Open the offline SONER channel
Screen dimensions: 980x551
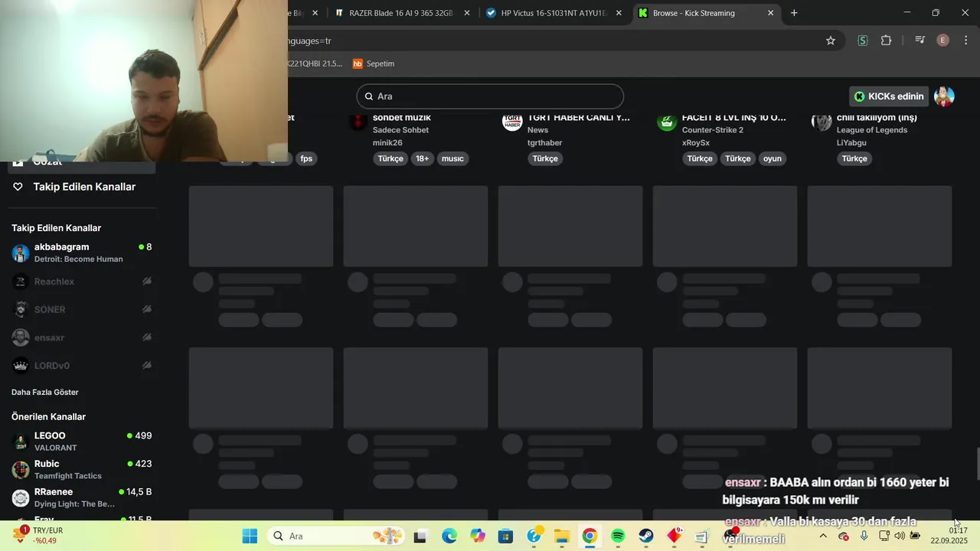click(82, 309)
